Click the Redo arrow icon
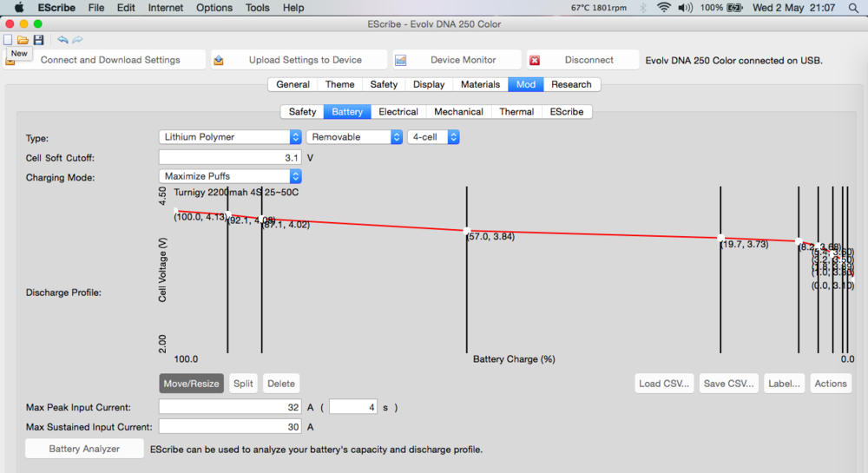 78,40
